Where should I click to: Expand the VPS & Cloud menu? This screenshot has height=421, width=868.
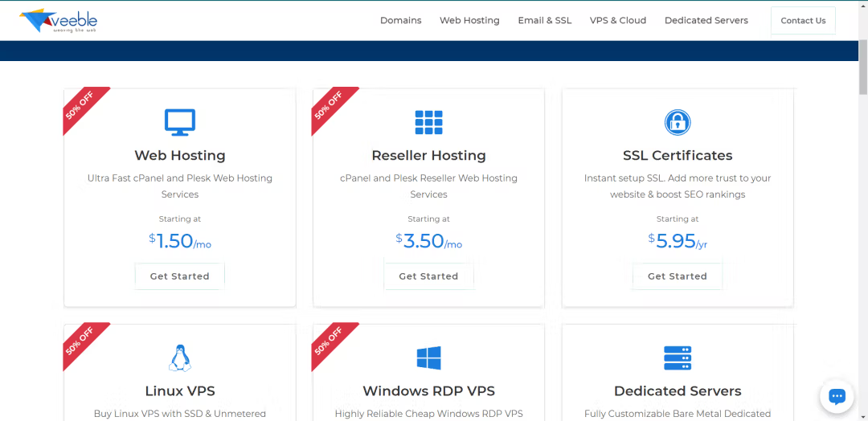[617, 21]
